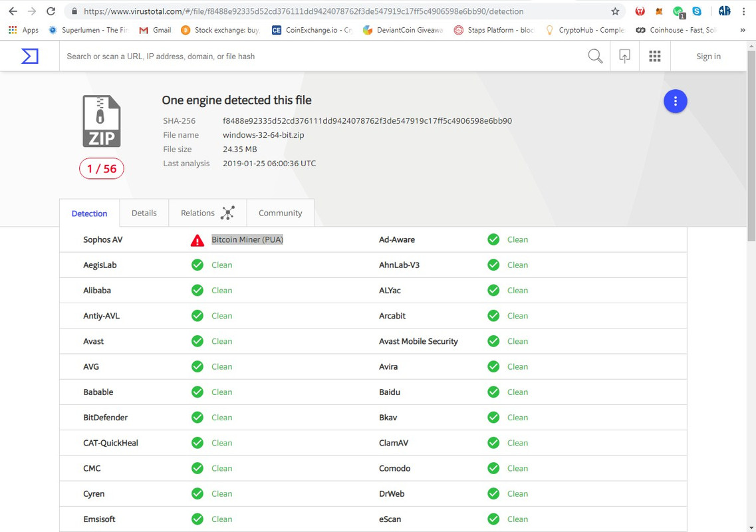Click the VirusTotal sigma logo
756x532 pixels.
30,56
